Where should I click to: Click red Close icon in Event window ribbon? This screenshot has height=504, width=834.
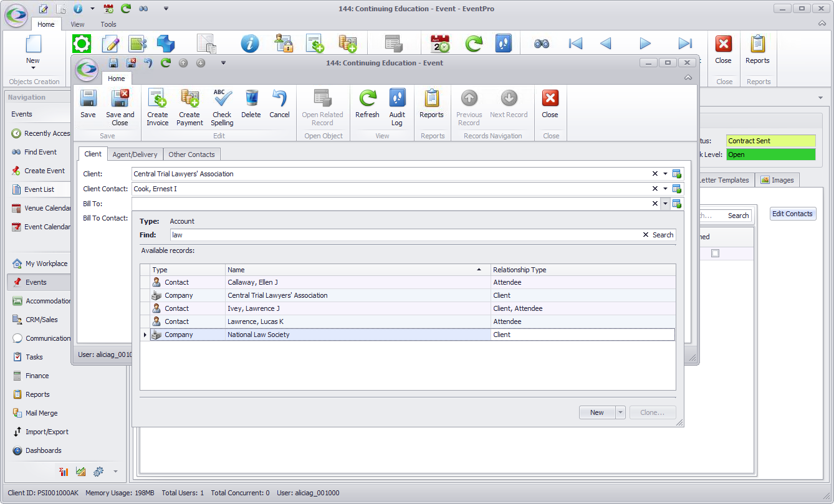coord(550,98)
